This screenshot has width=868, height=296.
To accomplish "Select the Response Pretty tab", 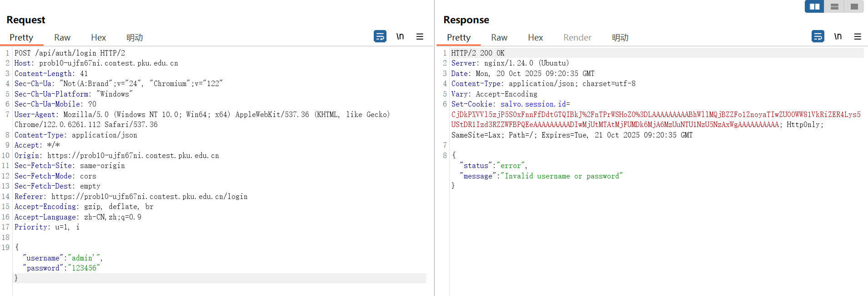I will coord(458,38).
